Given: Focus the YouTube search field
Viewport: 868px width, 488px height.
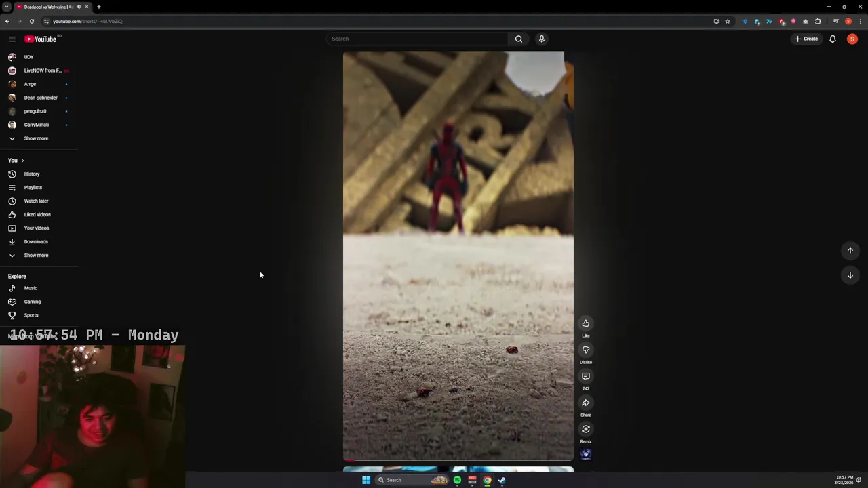Looking at the screenshot, I should pyautogui.click(x=416, y=39).
